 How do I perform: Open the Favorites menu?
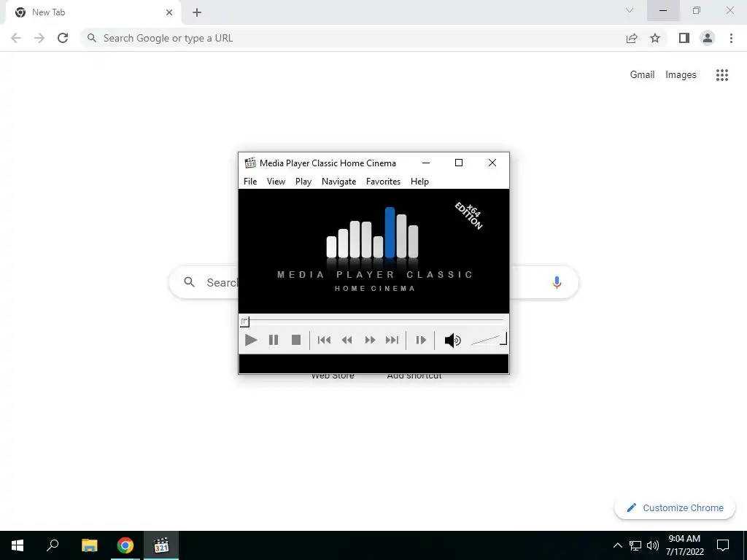pos(383,182)
